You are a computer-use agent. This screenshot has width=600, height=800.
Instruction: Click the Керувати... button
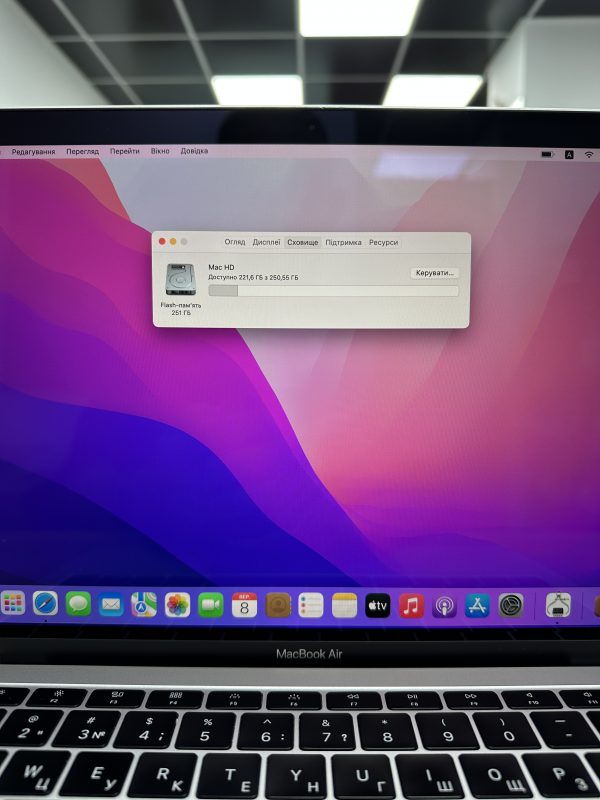[x=435, y=273]
